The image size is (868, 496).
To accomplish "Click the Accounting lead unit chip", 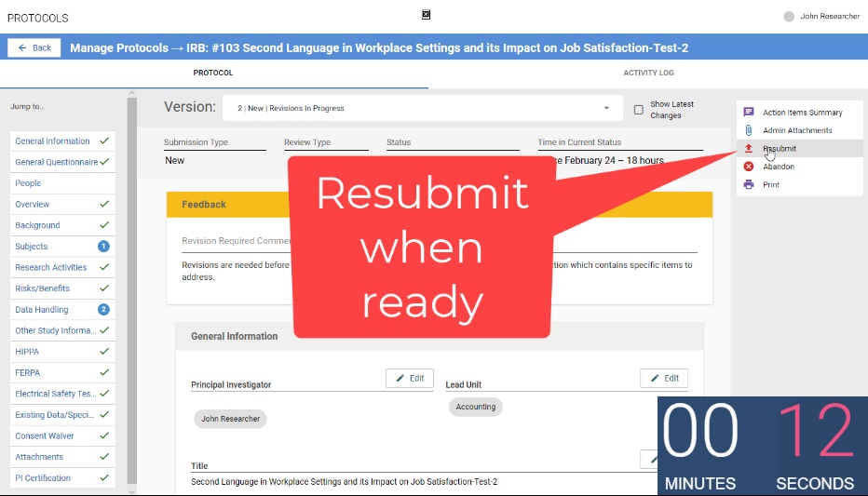I will (475, 407).
